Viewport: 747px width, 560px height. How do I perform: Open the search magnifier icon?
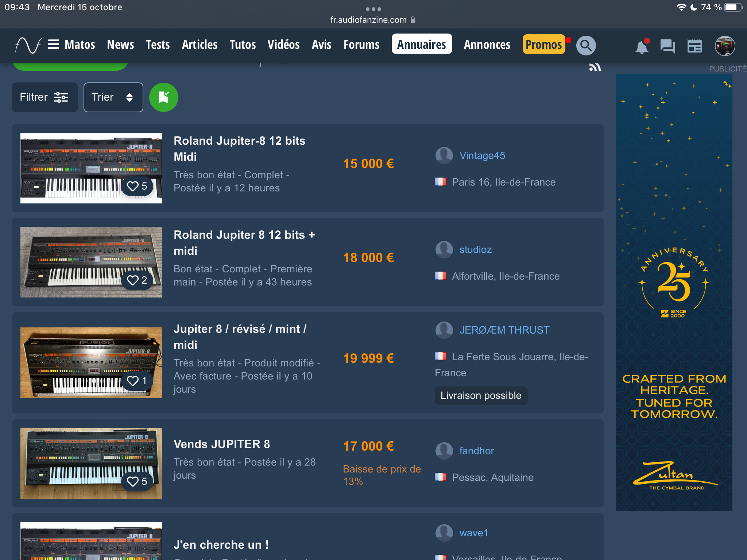click(x=586, y=46)
